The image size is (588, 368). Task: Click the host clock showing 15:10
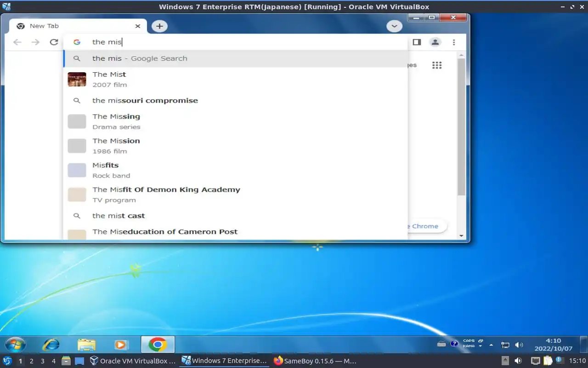pos(577,361)
